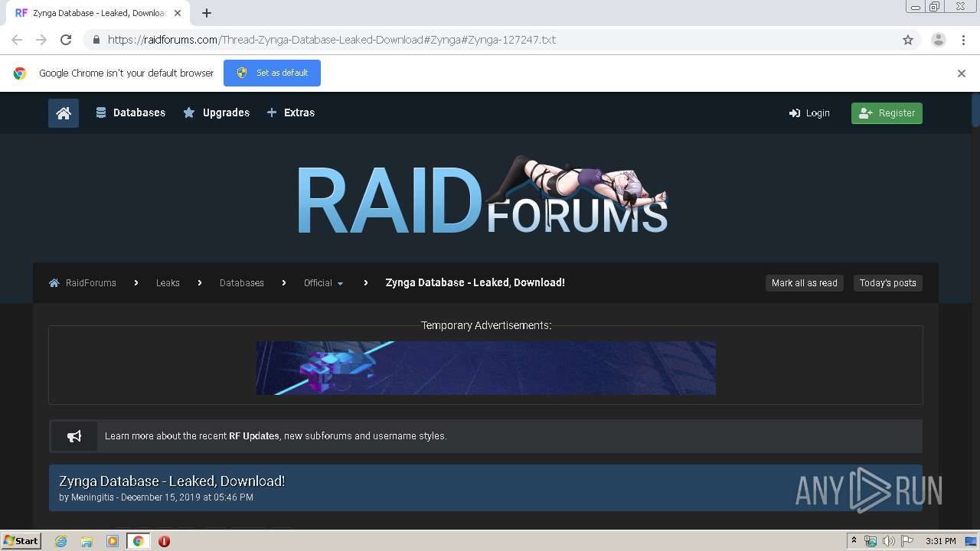Click the RaidForums logo banner
The height and width of the screenshot is (551, 980).
point(482,196)
